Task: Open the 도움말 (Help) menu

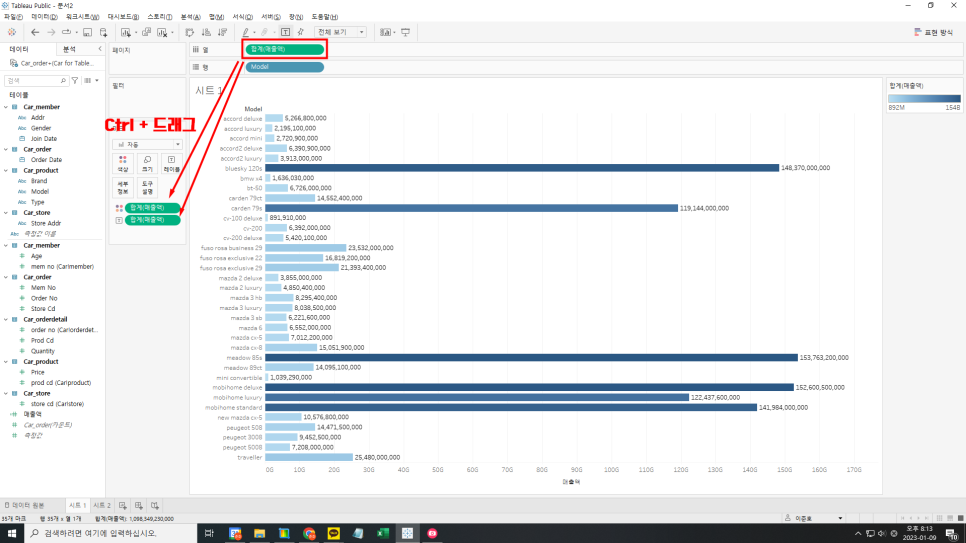Action: [x=325, y=17]
